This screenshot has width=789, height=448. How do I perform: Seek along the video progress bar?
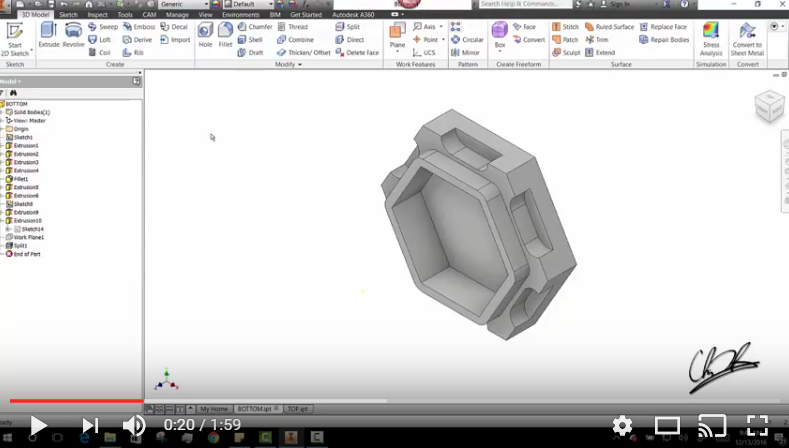394,401
